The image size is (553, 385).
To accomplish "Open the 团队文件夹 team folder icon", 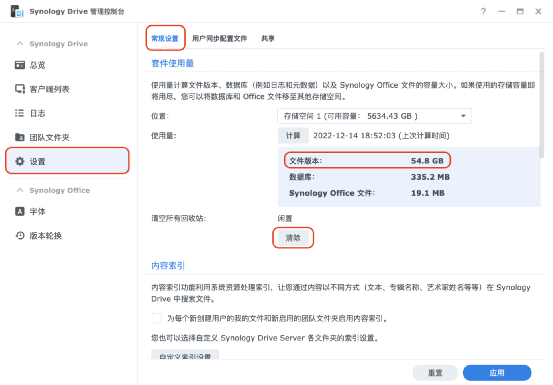I will 20,137.
